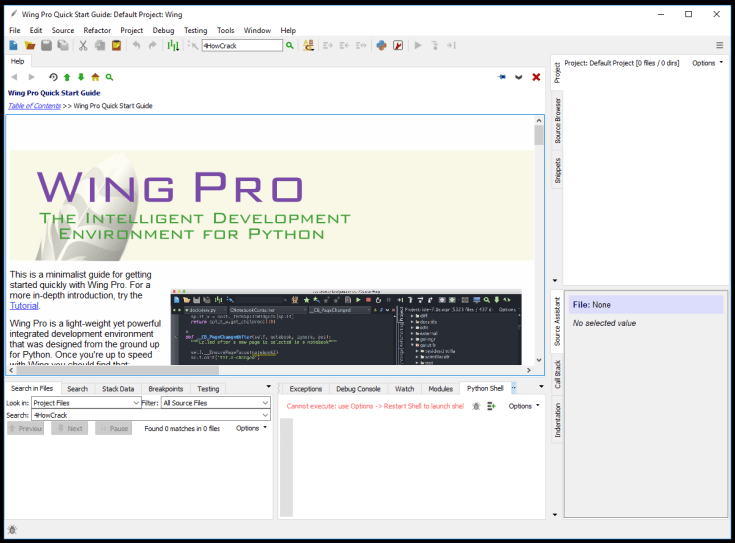735x543 pixels.
Task: Select the Indentation vertical tab
Action: coord(557,420)
